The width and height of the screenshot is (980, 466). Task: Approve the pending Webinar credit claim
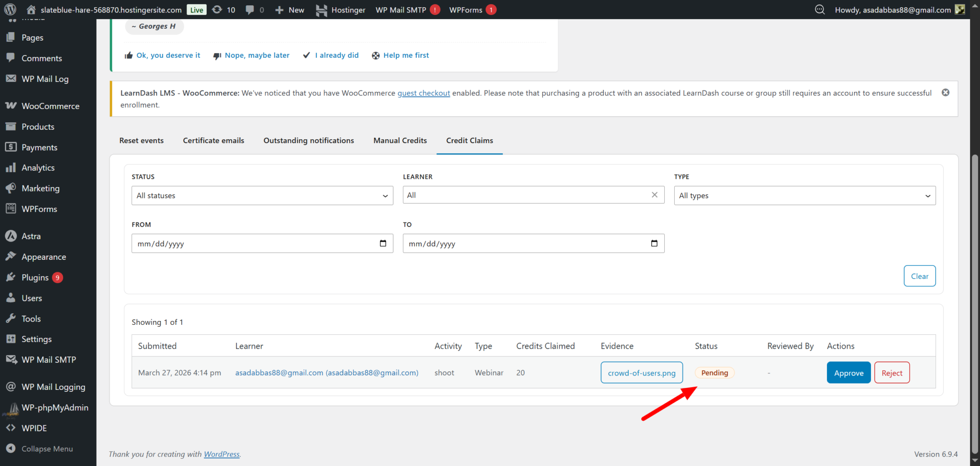coord(848,373)
